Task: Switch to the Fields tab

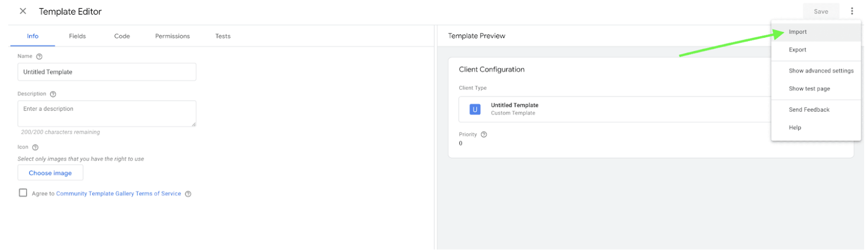Action: click(x=77, y=36)
